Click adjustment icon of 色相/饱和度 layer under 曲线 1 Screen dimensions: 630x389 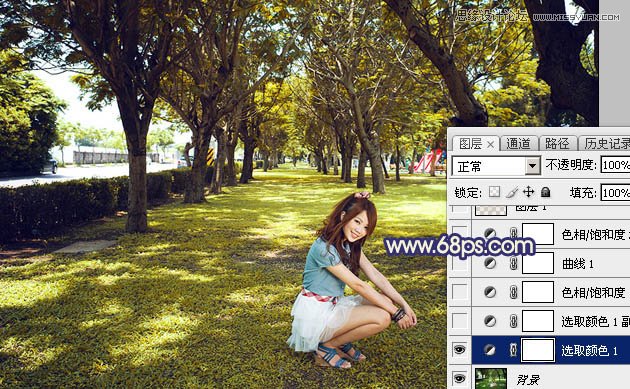490,292
